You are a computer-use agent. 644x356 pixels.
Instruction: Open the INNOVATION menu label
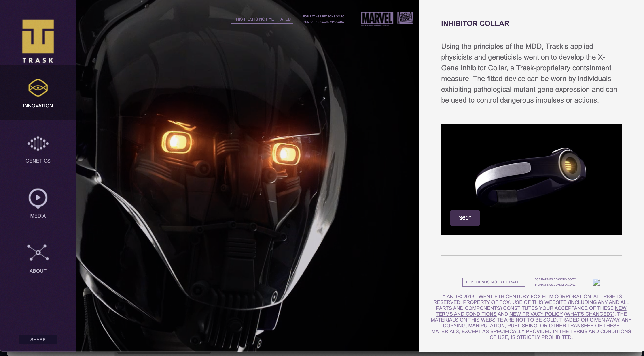point(38,106)
